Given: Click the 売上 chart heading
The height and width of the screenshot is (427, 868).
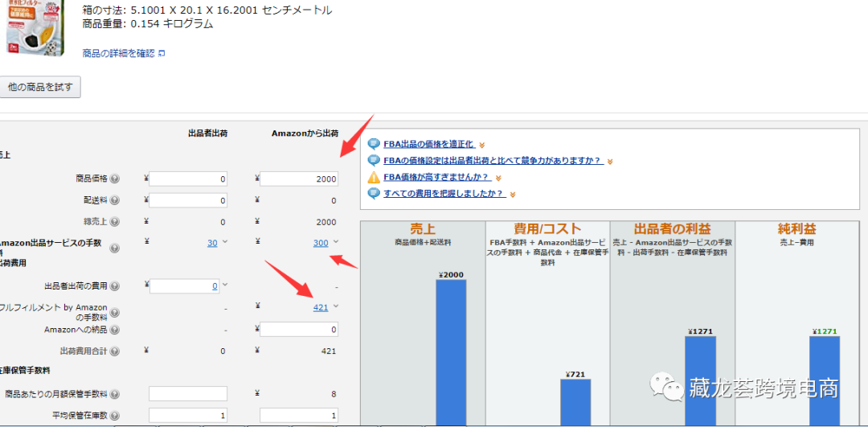Looking at the screenshot, I should (423, 228).
